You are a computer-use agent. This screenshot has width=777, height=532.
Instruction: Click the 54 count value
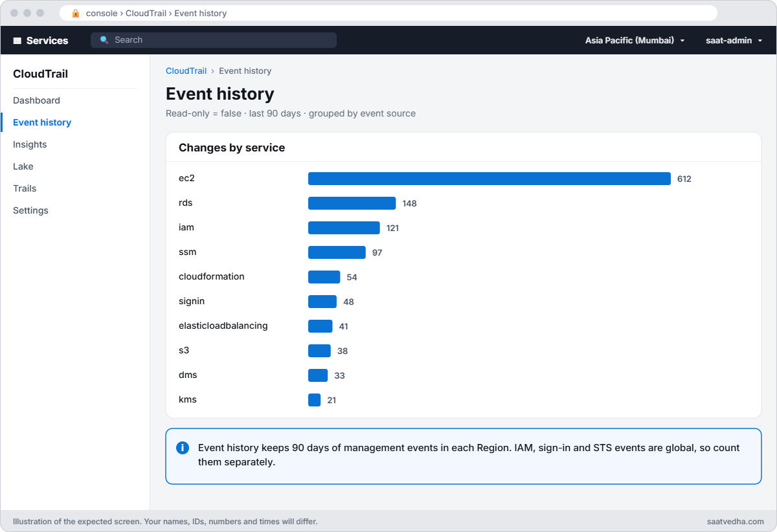[x=352, y=277]
